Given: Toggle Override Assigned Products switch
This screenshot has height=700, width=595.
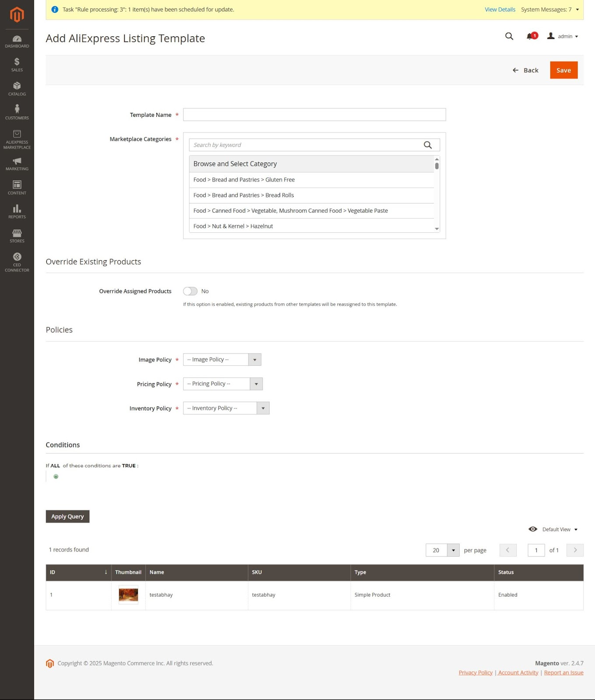Looking at the screenshot, I should pyautogui.click(x=190, y=291).
